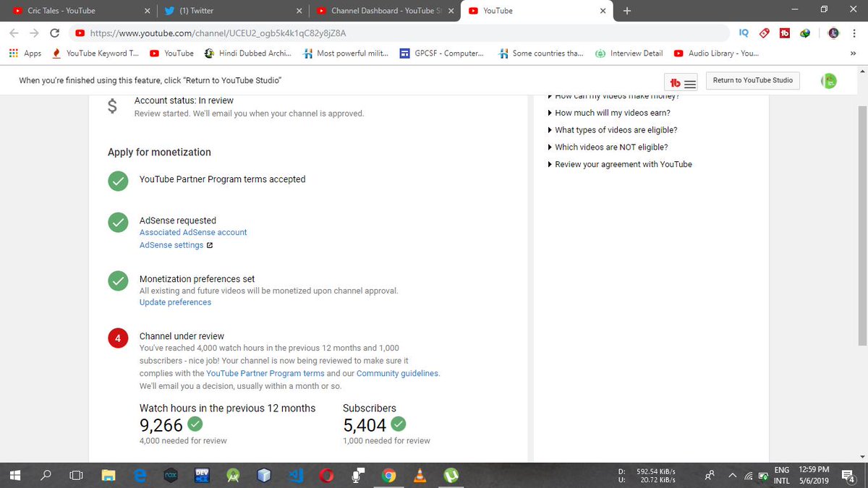Switch to the Twitter tab
This screenshot has height=488, width=868.
click(231, 11)
